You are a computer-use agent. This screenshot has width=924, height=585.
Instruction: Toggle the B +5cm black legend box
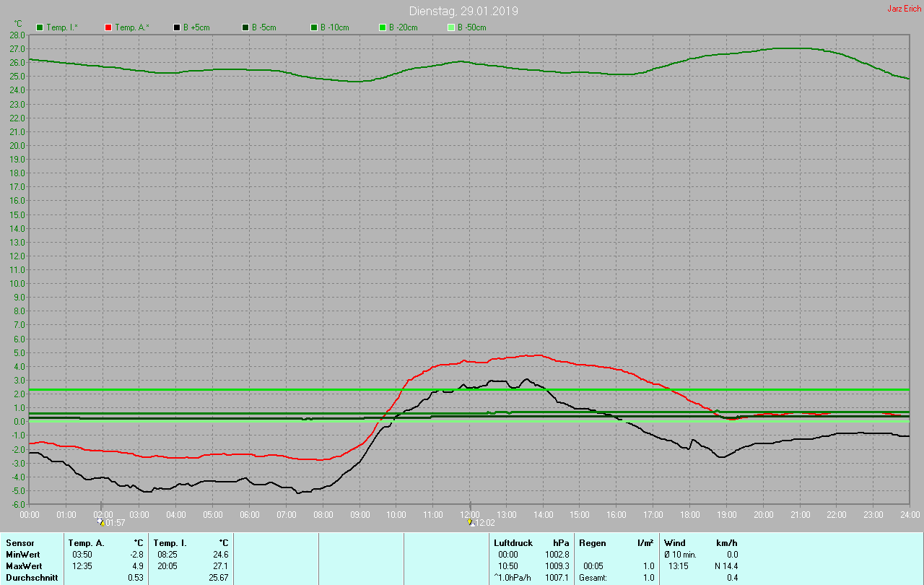tap(177, 27)
